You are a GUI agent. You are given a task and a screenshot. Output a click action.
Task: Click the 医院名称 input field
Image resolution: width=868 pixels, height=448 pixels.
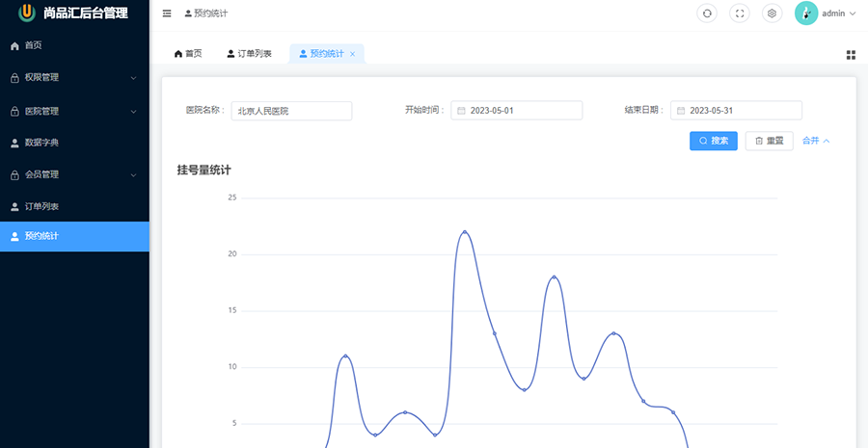tap(291, 111)
